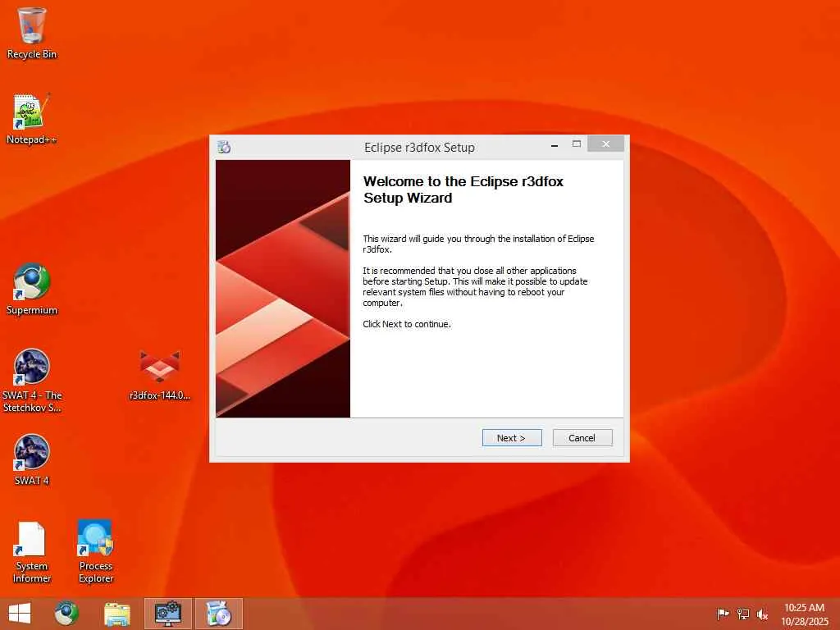
Task: Select the r3dfox-144.0 installer file icon
Action: [160, 375]
